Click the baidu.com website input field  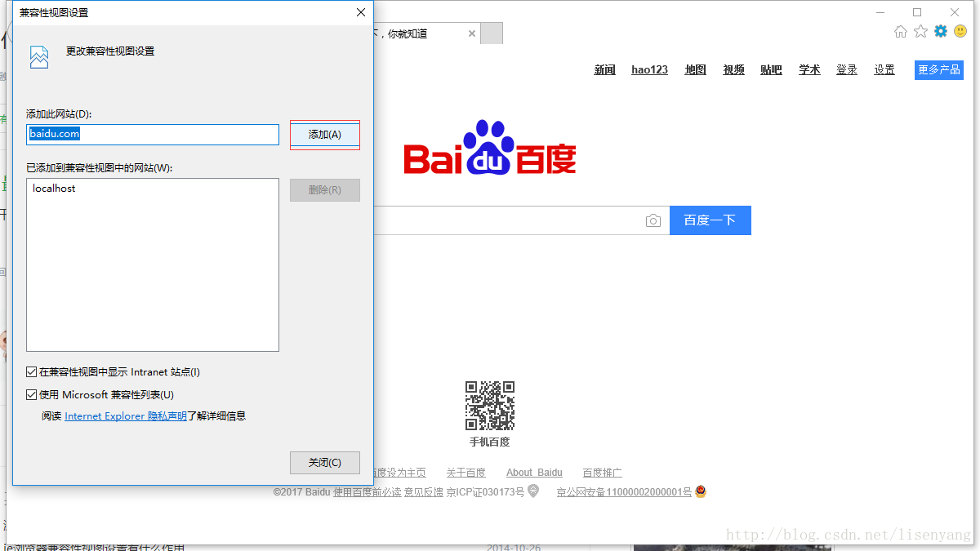pyautogui.click(x=153, y=134)
